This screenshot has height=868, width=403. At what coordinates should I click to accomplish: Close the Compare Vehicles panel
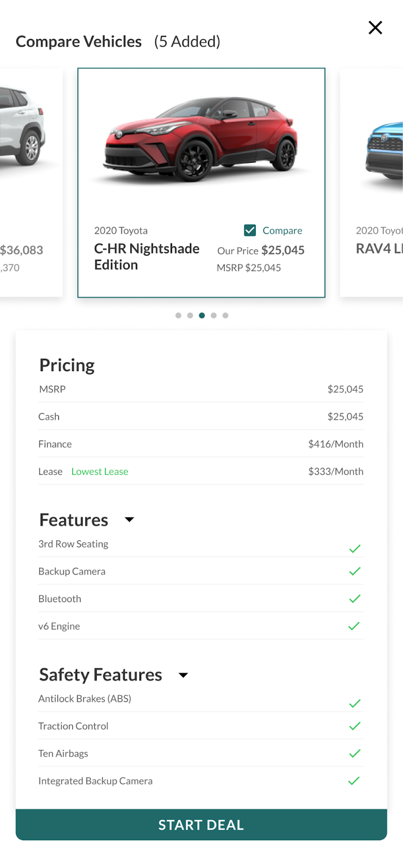(x=375, y=28)
